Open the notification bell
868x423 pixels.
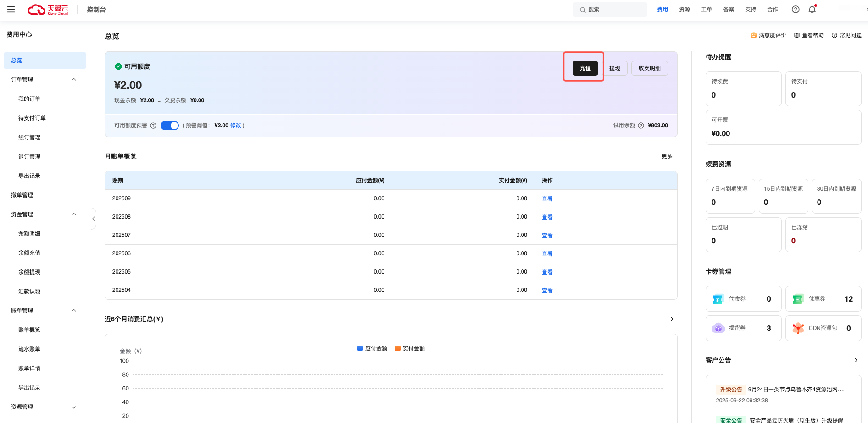(812, 10)
